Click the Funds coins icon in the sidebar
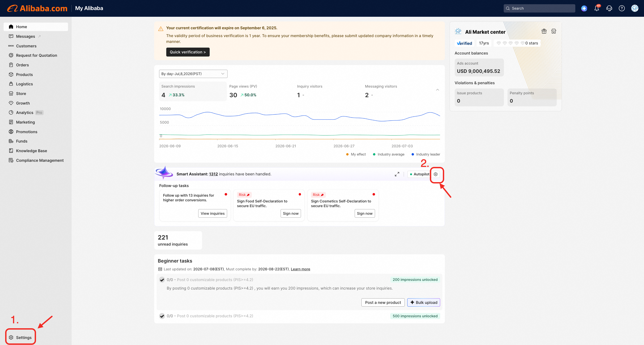Image resolution: width=644 pixels, height=345 pixels. [x=11, y=141]
